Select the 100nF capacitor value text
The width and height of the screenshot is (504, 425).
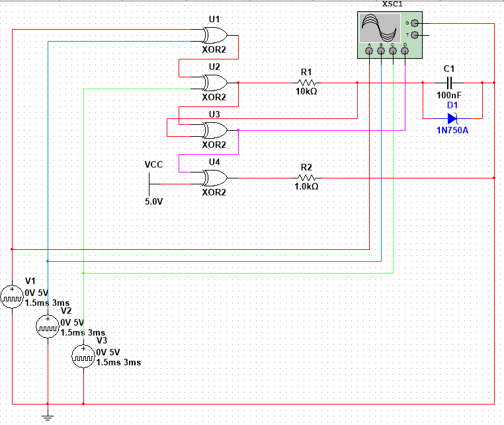(x=449, y=95)
